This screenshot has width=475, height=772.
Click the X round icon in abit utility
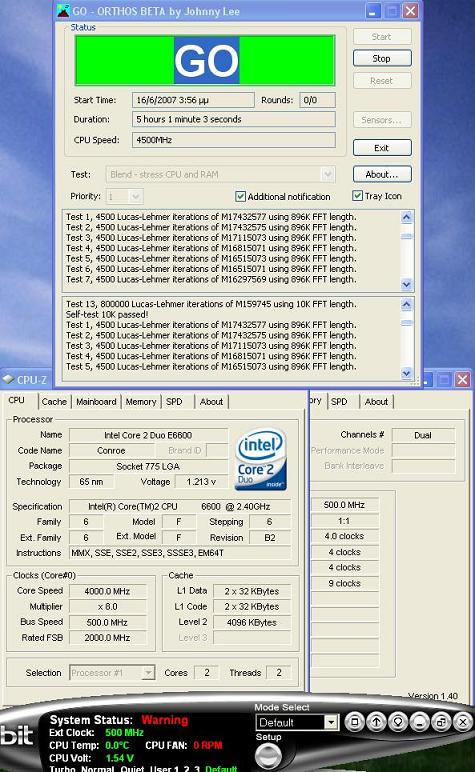point(463,722)
